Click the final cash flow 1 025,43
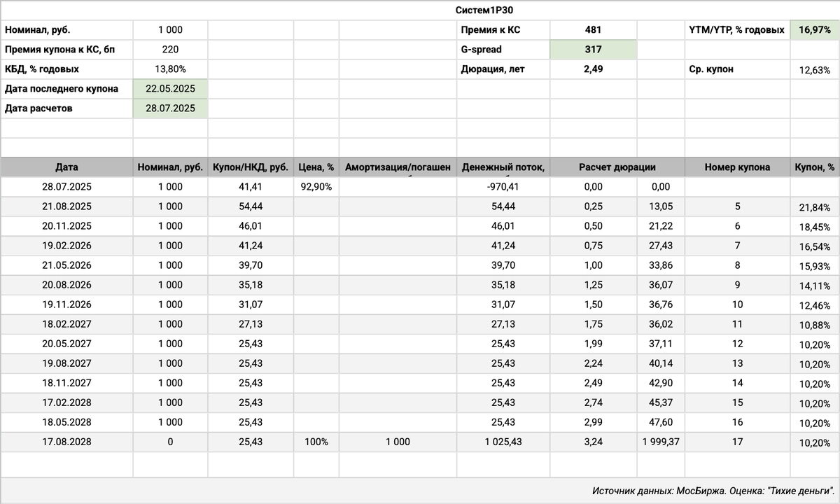The width and height of the screenshot is (840, 504). click(x=503, y=442)
